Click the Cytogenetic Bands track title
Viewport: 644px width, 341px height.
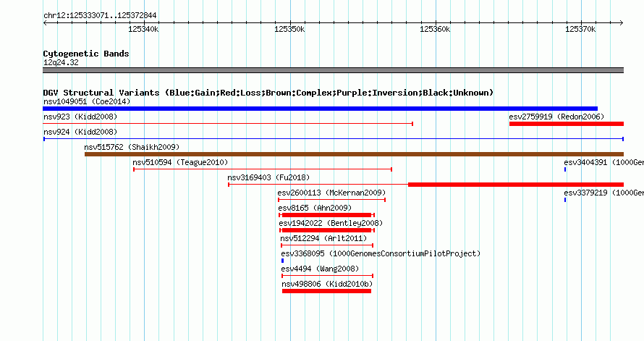click(x=86, y=54)
